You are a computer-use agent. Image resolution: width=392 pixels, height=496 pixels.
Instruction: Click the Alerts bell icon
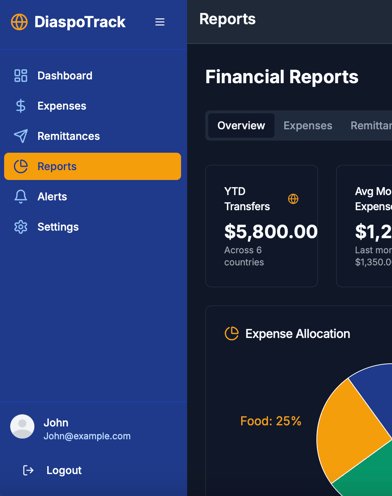point(21,197)
